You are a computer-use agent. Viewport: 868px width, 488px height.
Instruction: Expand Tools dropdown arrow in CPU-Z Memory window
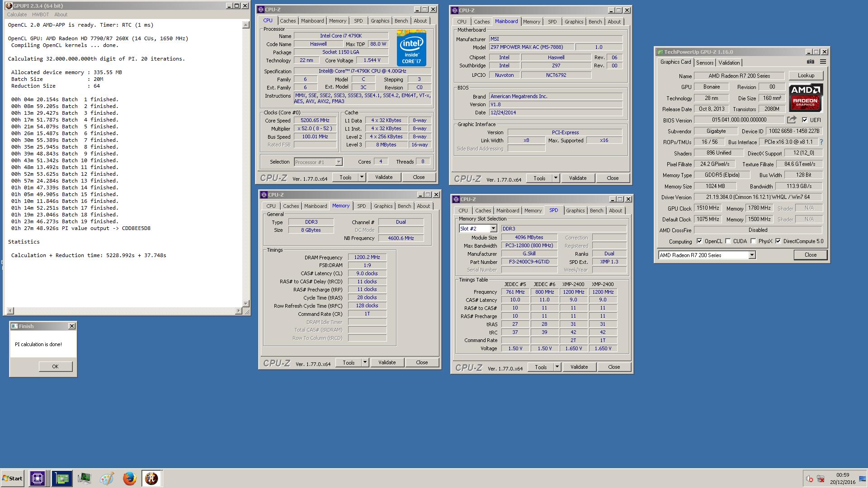[365, 362]
